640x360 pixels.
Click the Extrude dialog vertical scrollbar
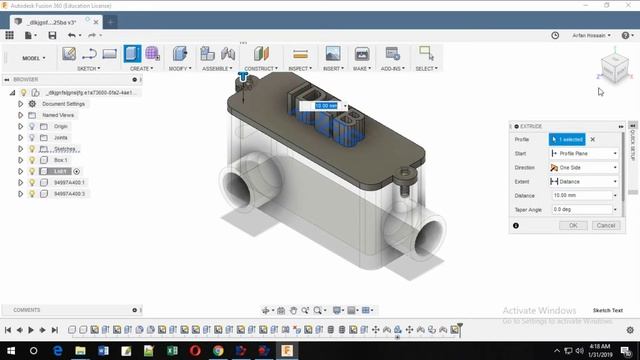coord(623,167)
